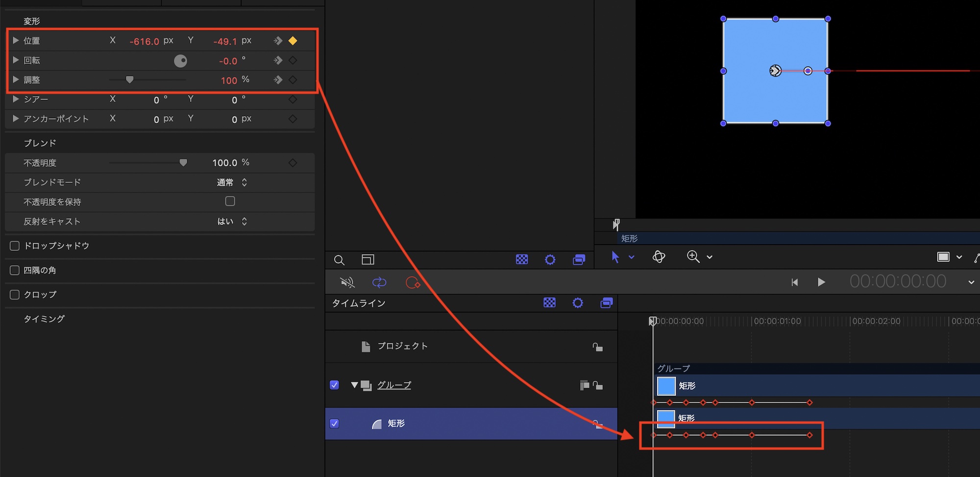The width and height of the screenshot is (980, 477).
Task: Click the timecode display 00:00:00:00
Action: click(898, 282)
